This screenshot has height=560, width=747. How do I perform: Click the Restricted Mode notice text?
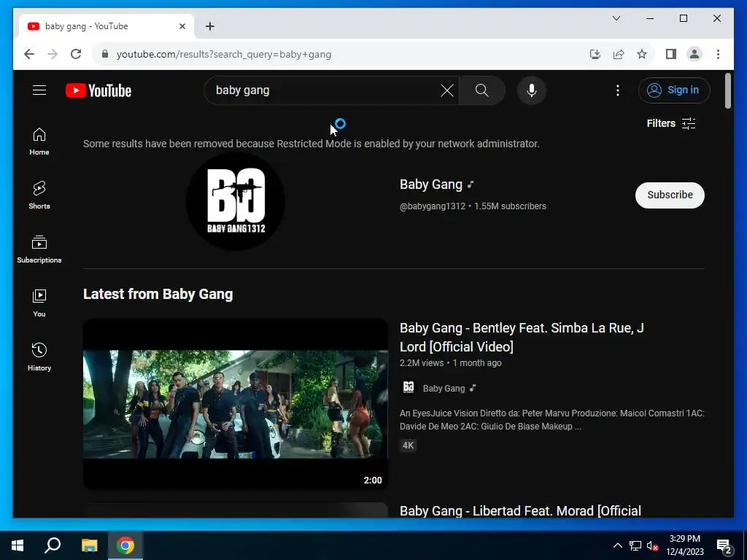[x=311, y=144]
